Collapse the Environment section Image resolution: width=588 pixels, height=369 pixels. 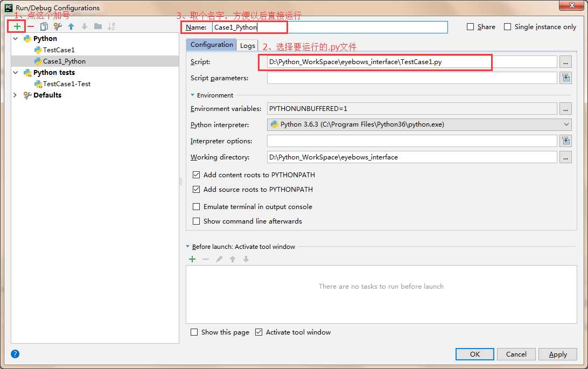(x=193, y=95)
